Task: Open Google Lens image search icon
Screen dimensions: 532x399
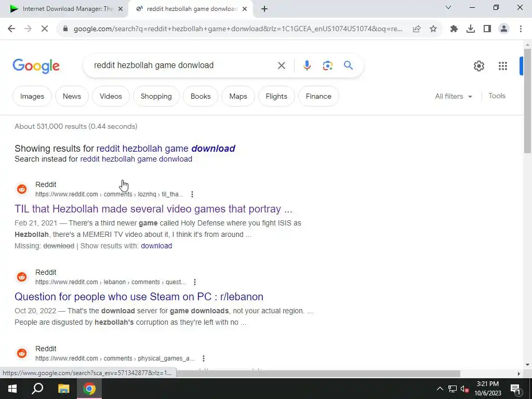Action: (x=327, y=65)
